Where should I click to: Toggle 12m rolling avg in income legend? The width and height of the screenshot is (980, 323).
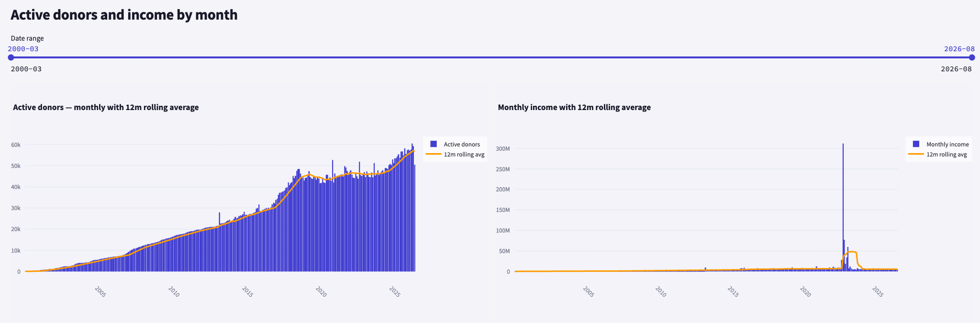[937, 154]
